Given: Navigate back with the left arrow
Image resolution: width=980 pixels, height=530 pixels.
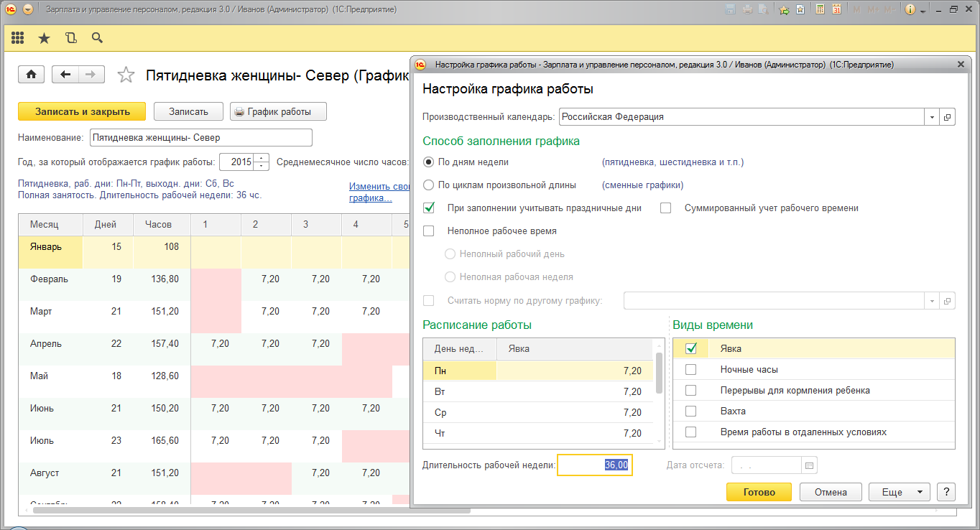Looking at the screenshot, I should [66, 75].
